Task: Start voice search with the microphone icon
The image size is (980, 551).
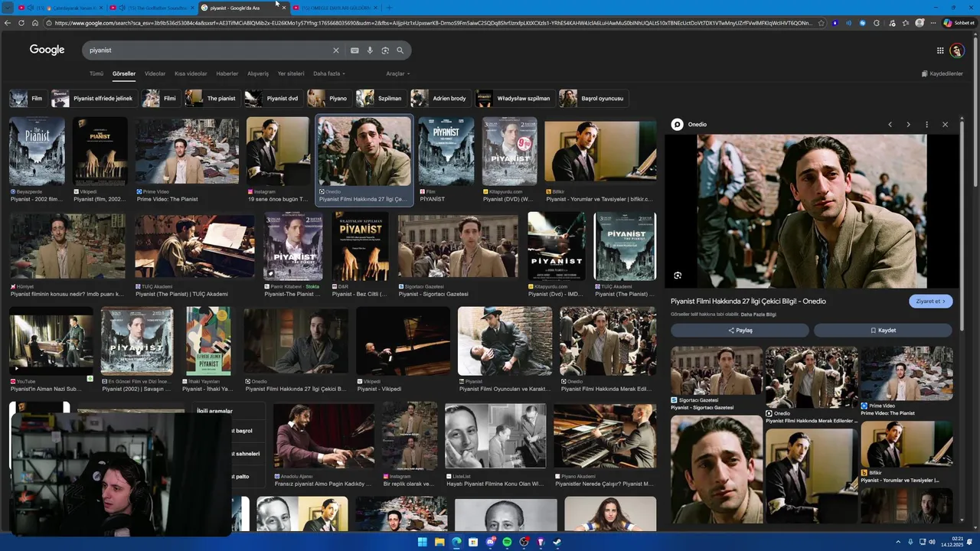Action: [x=370, y=51]
